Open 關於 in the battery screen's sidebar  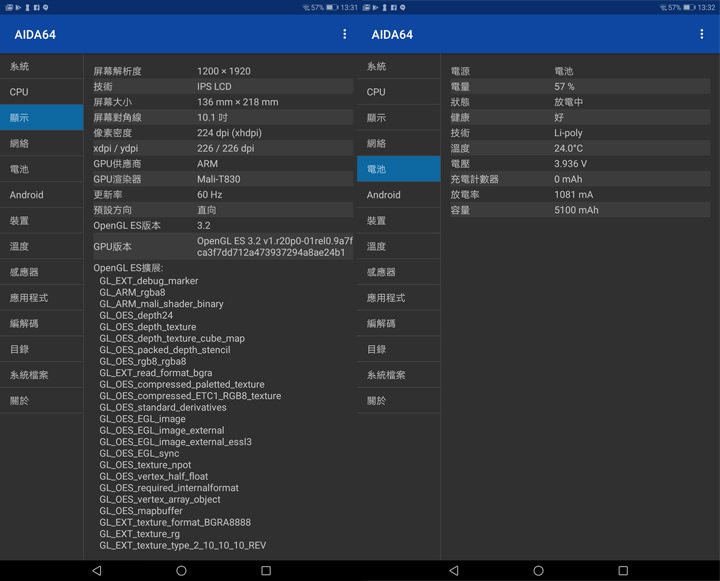(x=398, y=400)
